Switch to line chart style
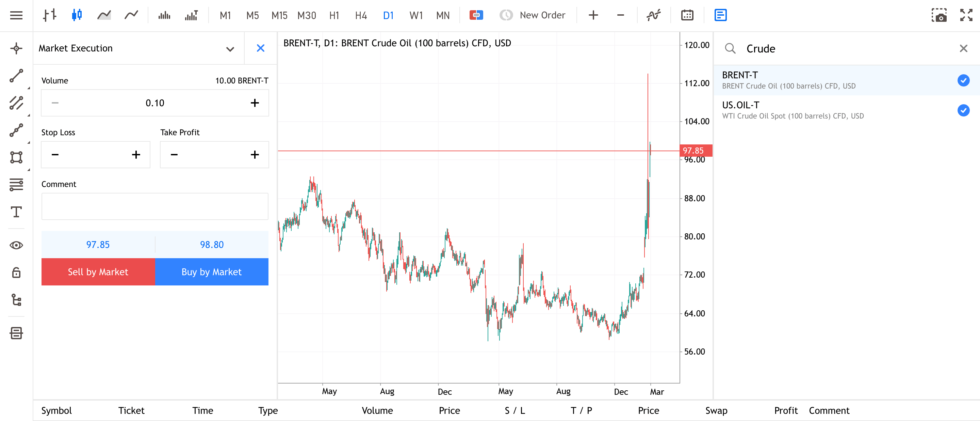The image size is (980, 421). [131, 15]
